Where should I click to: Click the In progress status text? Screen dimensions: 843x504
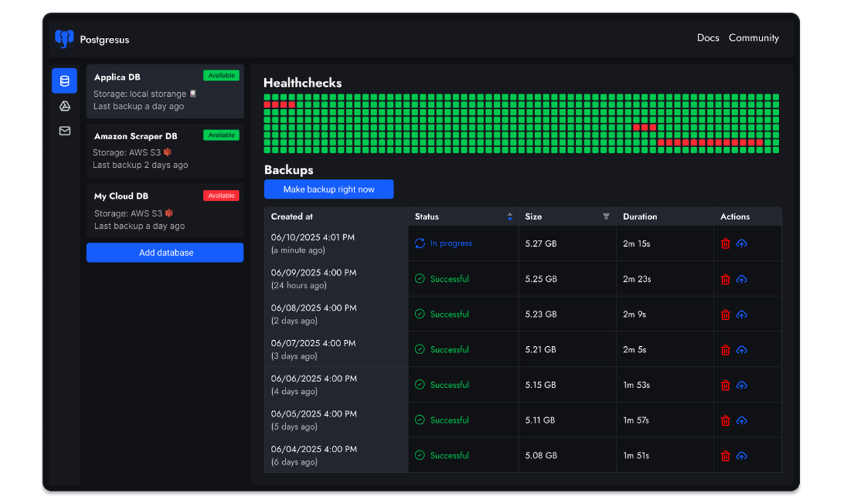[x=451, y=243]
